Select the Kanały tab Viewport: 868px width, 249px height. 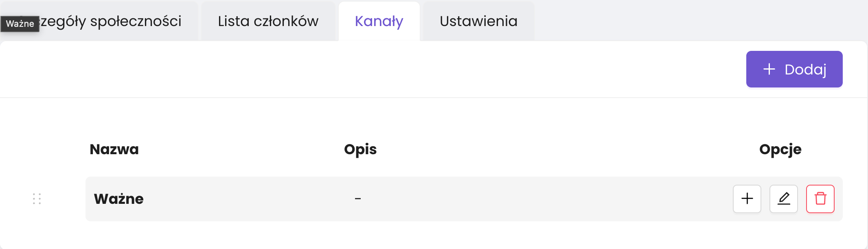[x=379, y=21]
